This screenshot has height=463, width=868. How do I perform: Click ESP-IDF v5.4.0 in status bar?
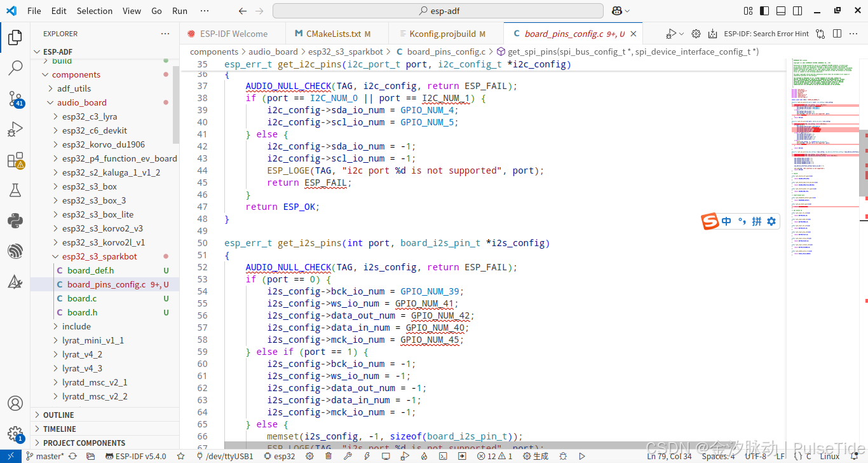(x=135, y=456)
